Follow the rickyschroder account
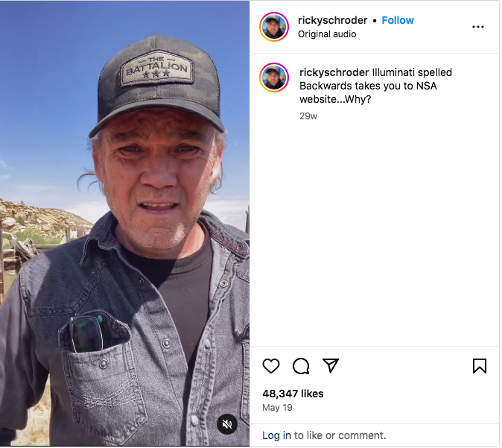Screen dimensions: 502x448 click(x=398, y=20)
